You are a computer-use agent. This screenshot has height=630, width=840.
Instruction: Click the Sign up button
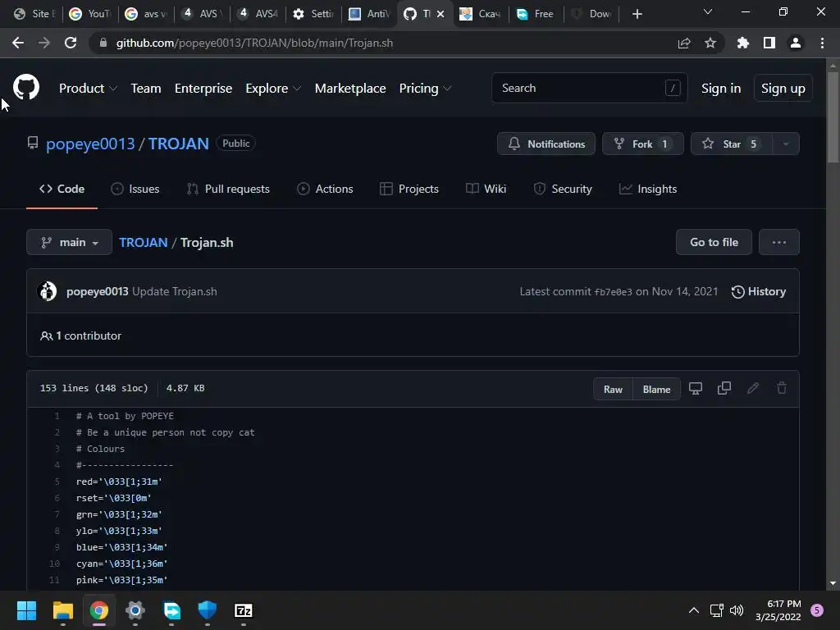[783, 89]
